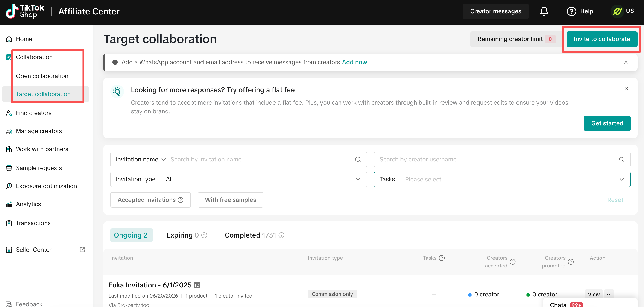
Task: Click the Exposure optimization icon
Action: (x=9, y=186)
